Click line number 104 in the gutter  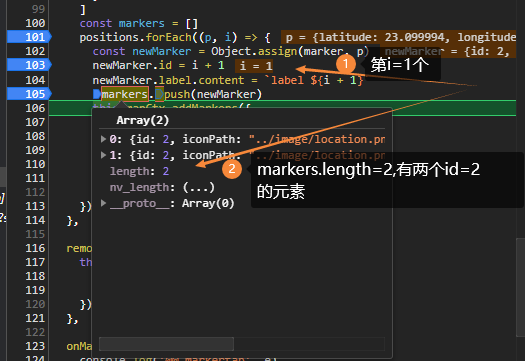pyautogui.click(x=35, y=80)
